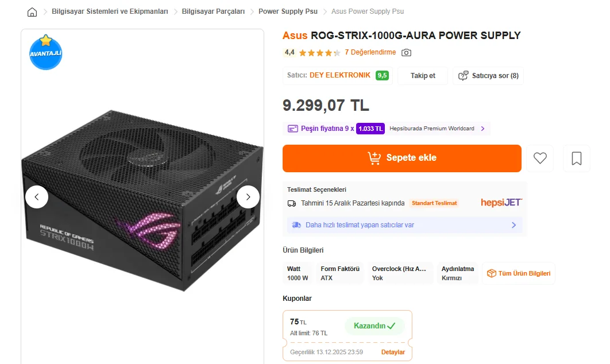Image resolution: width=610 pixels, height=364 pixels.
Task: Follow seller with Takip et button
Action: (423, 76)
